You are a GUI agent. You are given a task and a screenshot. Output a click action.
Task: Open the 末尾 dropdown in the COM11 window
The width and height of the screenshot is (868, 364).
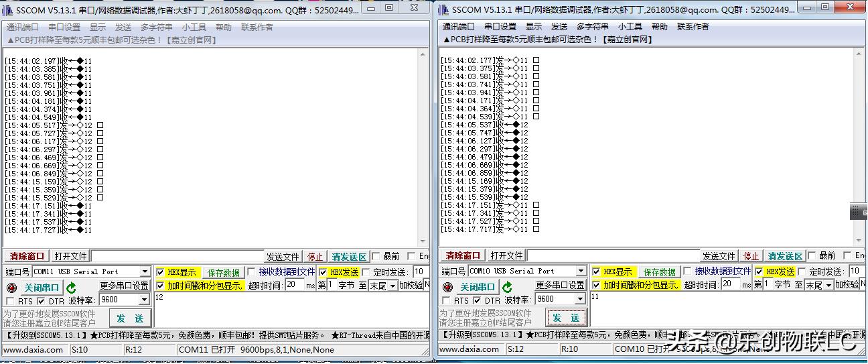click(x=391, y=285)
